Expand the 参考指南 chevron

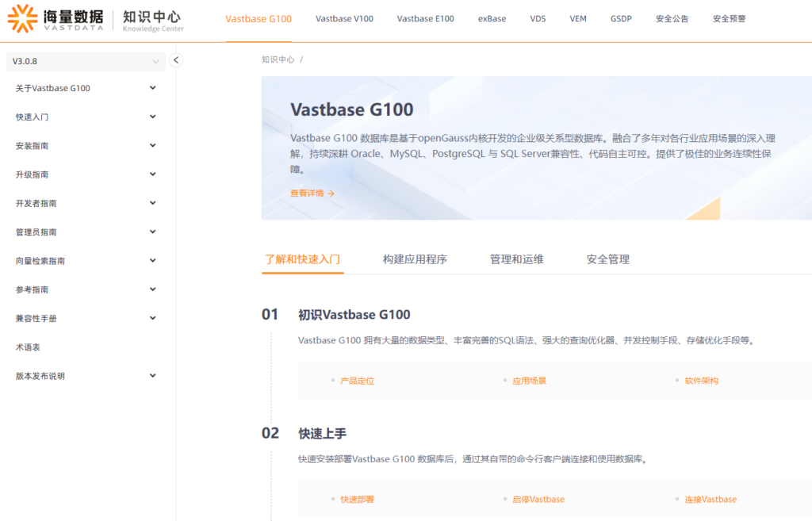click(x=153, y=289)
